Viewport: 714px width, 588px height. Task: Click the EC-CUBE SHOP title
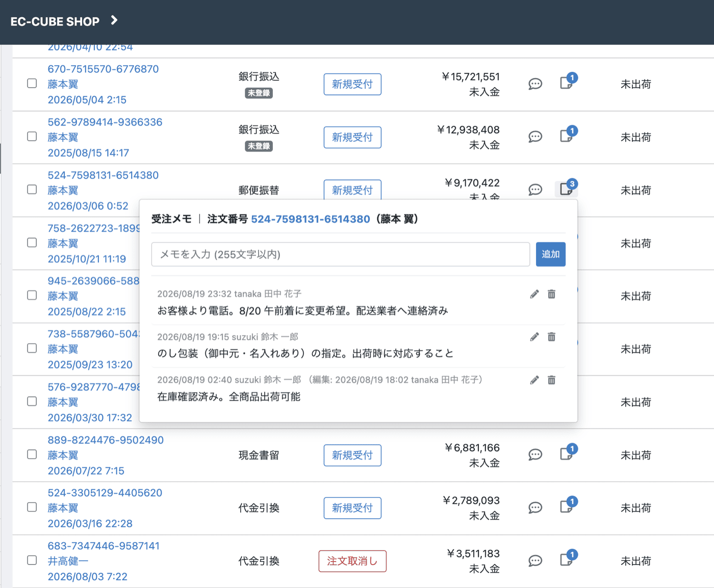[x=55, y=21]
